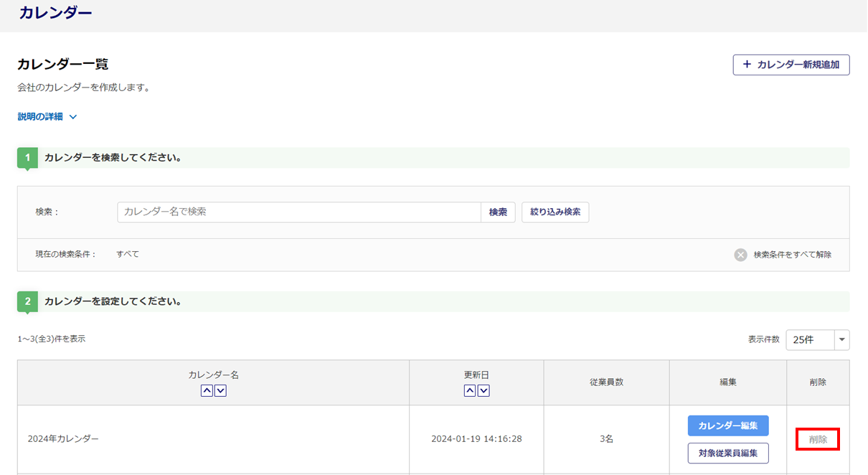Sort カレンダー名 column ascending with up arrow
868x475 pixels.
tap(207, 390)
